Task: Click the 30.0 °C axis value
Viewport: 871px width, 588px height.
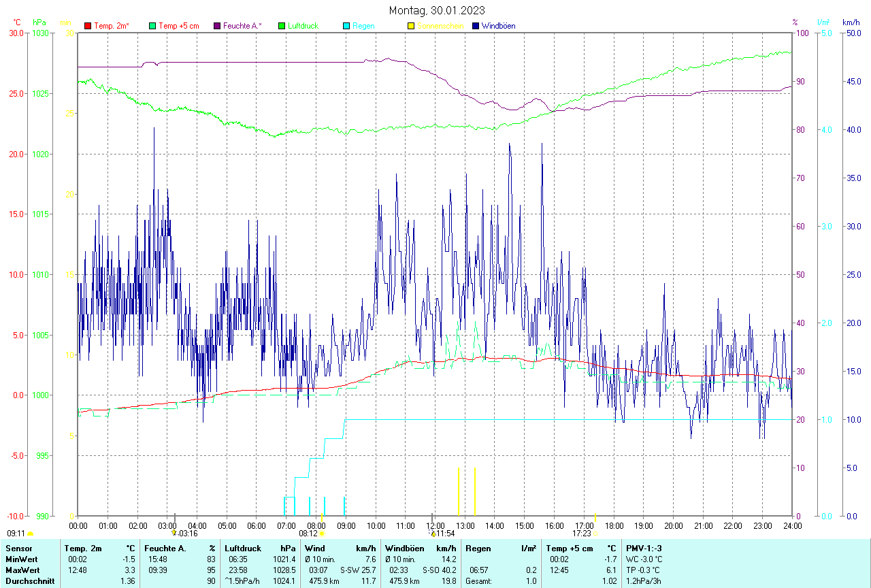Action: click(16, 33)
